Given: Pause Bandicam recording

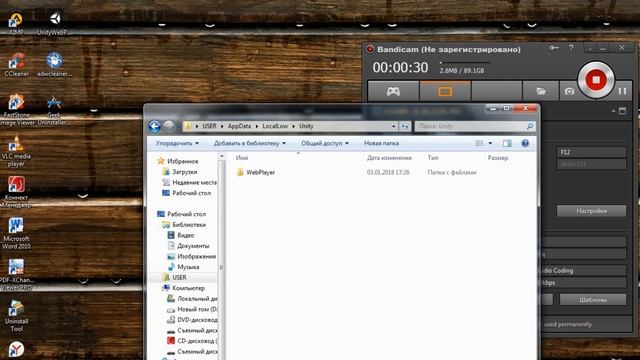Looking at the screenshot, I should [x=622, y=91].
